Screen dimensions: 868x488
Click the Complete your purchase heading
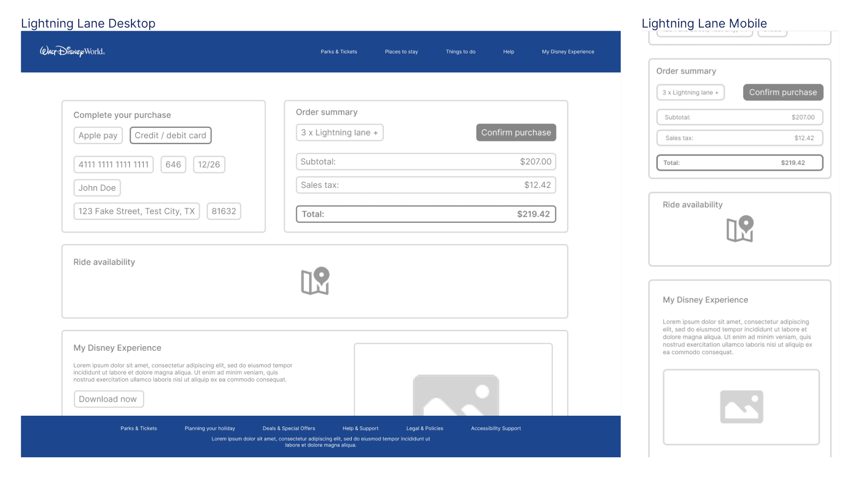pos(122,115)
